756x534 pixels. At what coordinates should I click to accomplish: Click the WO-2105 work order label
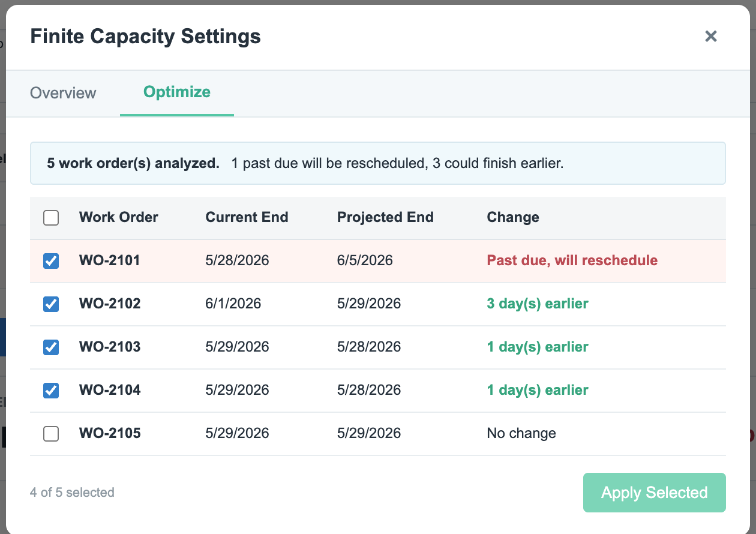(110, 433)
